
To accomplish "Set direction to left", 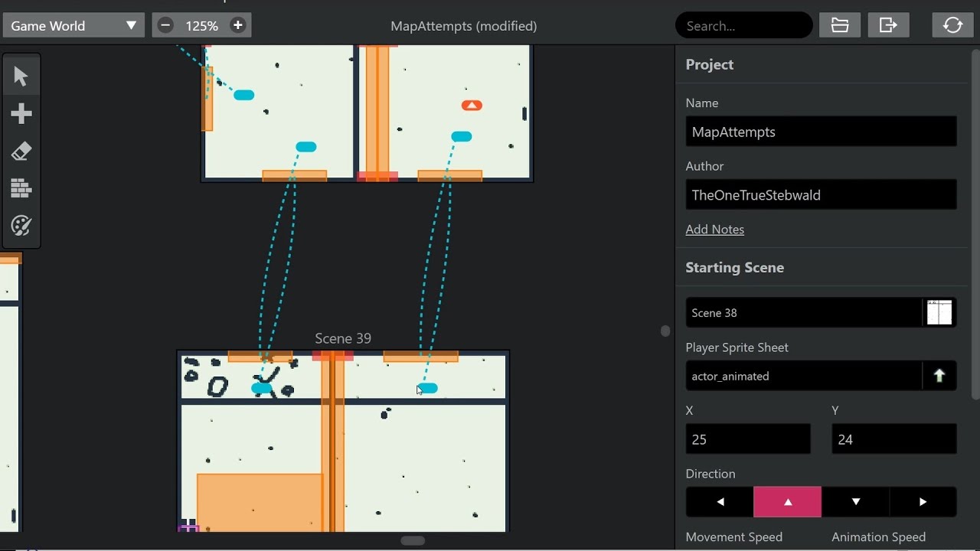I will (720, 502).
